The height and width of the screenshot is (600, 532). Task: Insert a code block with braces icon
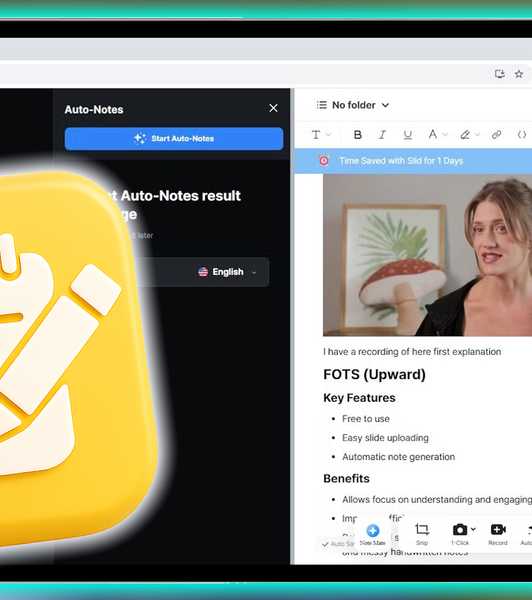[522, 135]
